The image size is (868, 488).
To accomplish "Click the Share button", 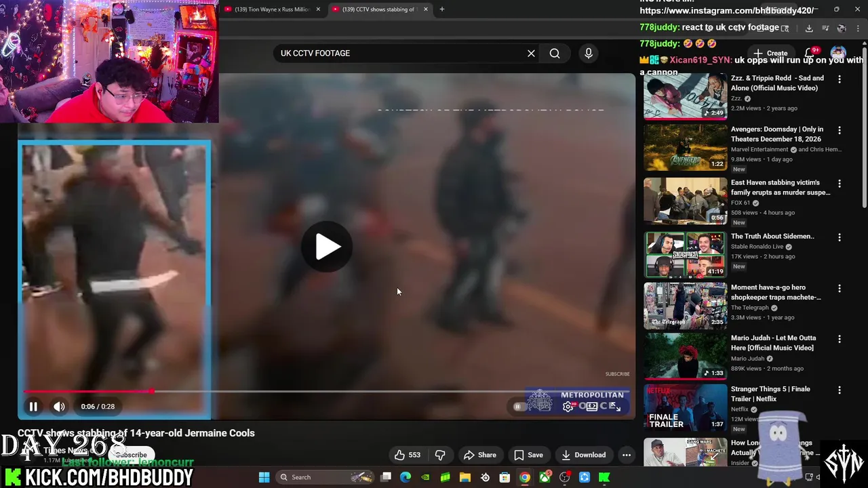I will coord(479,455).
